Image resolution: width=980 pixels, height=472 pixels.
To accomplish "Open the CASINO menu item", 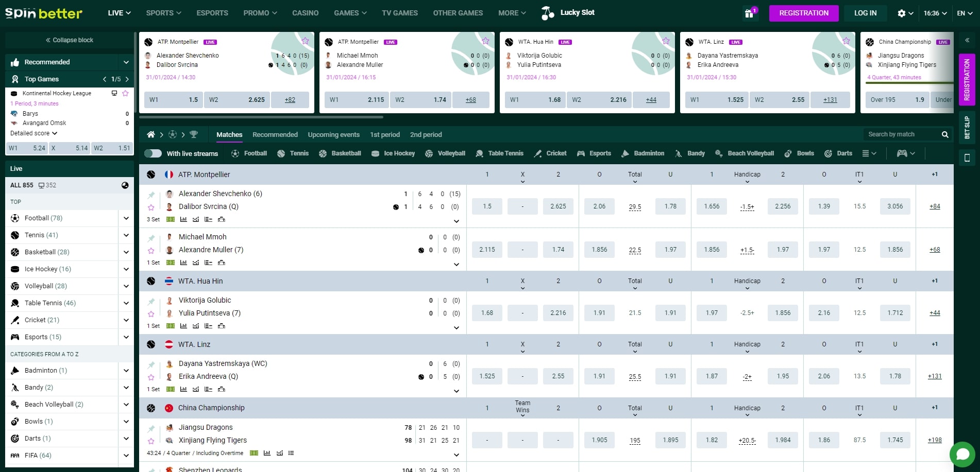I will tap(305, 13).
